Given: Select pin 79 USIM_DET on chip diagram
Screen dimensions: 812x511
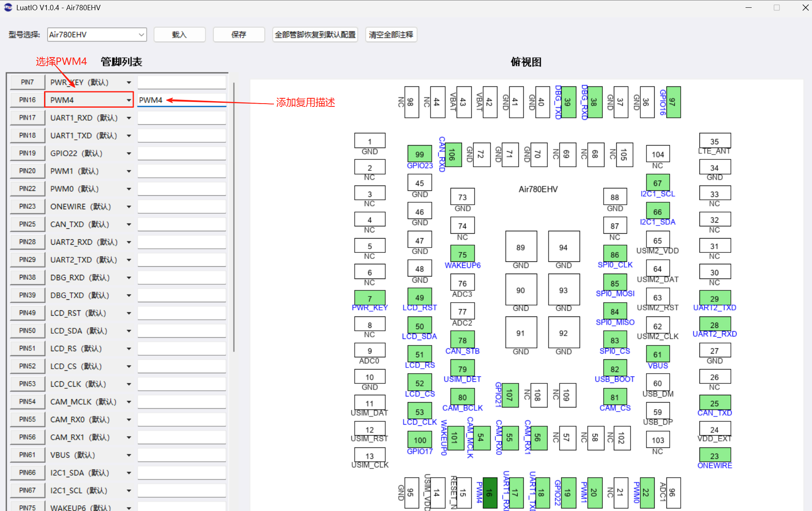Looking at the screenshot, I should pyautogui.click(x=462, y=368).
